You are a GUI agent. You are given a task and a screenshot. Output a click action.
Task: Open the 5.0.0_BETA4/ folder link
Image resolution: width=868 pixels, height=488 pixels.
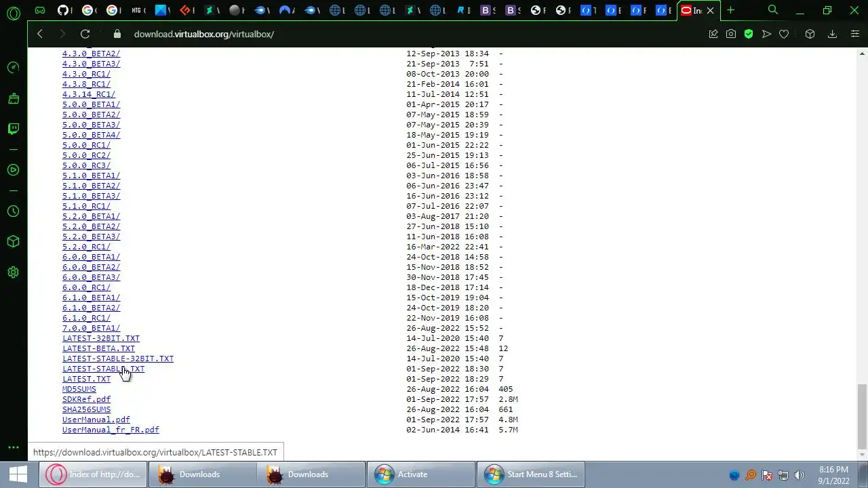click(91, 135)
